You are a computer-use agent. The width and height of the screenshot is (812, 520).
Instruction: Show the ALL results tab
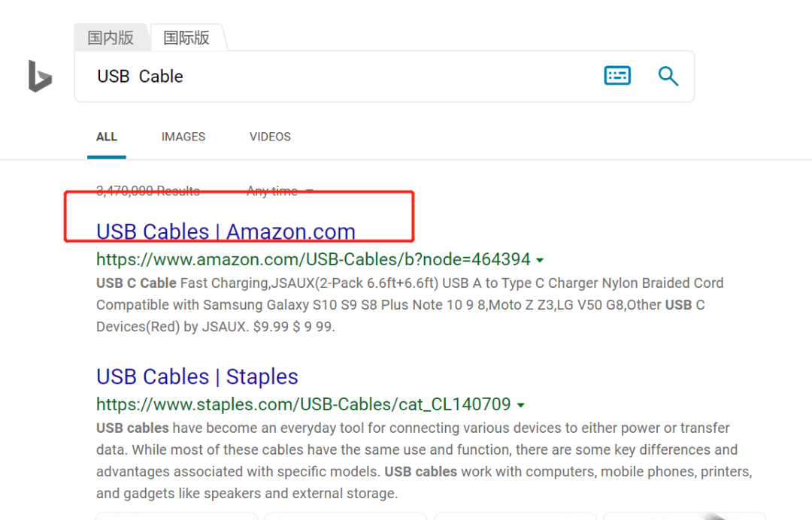coord(107,137)
